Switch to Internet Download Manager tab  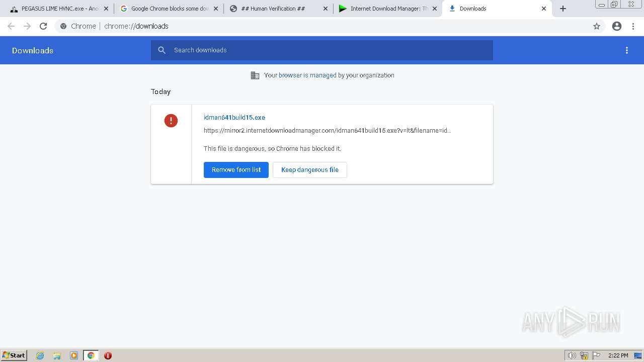point(387,9)
